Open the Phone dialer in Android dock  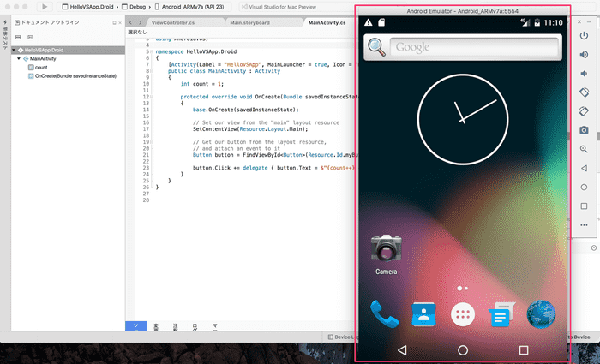(384, 314)
